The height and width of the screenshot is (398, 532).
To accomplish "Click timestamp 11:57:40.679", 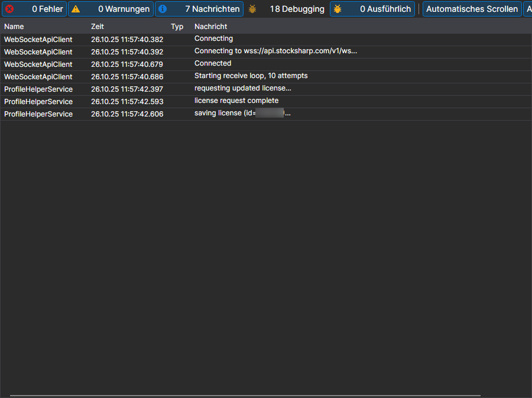I will tap(127, 64).
